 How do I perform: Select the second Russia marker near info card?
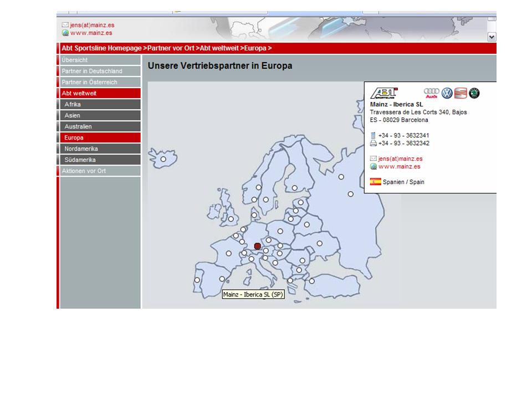point(350,195)
